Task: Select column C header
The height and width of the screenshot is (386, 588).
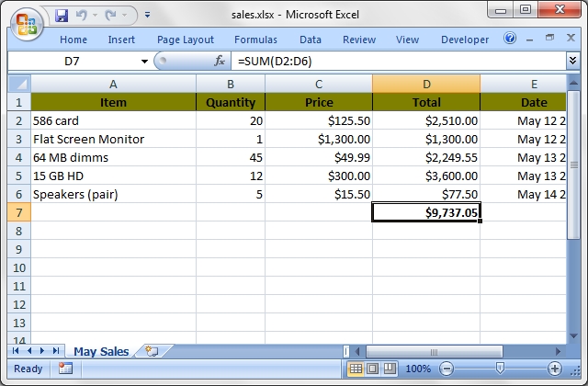Action: [319, 84]
